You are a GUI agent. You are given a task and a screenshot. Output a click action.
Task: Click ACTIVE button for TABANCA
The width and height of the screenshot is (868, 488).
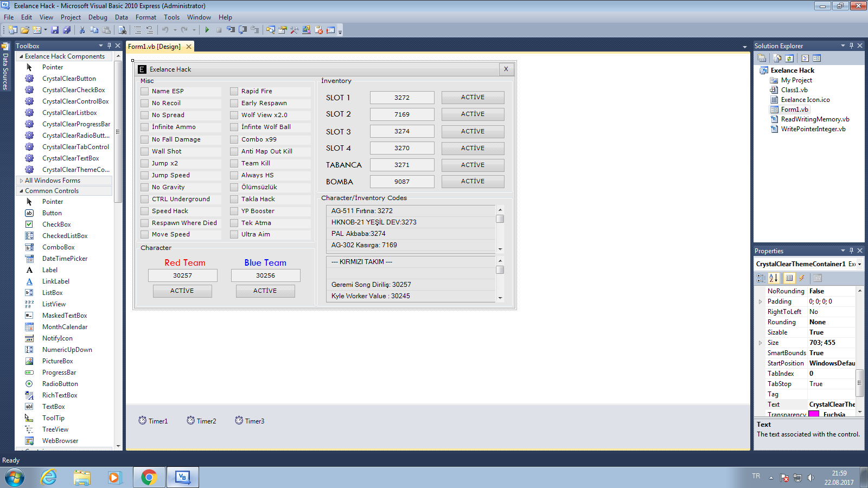[473, 165]
